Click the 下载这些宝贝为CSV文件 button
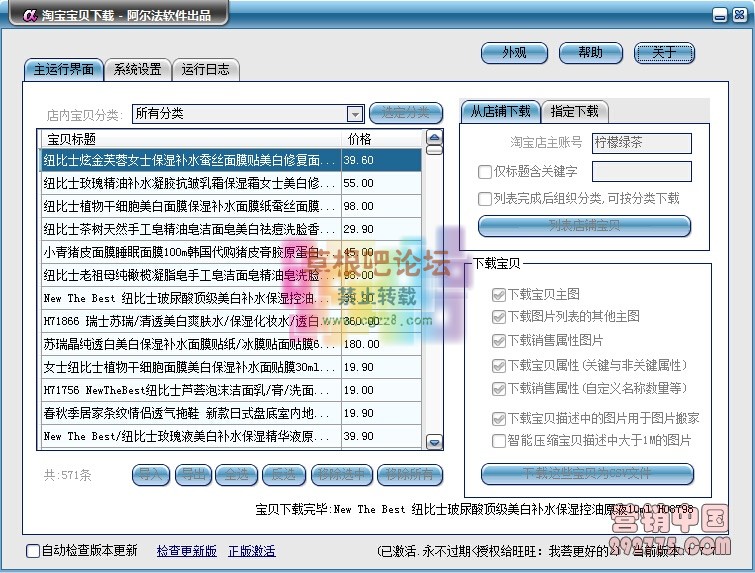 coord(587,474)
